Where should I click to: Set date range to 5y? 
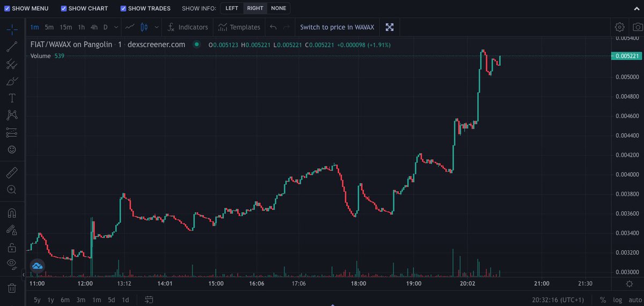tap(37, 300)
